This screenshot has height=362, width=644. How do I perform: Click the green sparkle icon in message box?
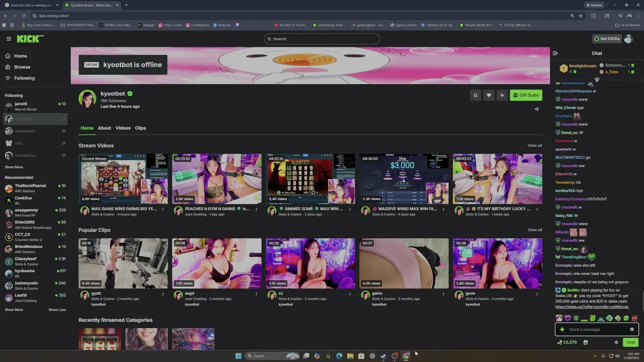point(562,329)
